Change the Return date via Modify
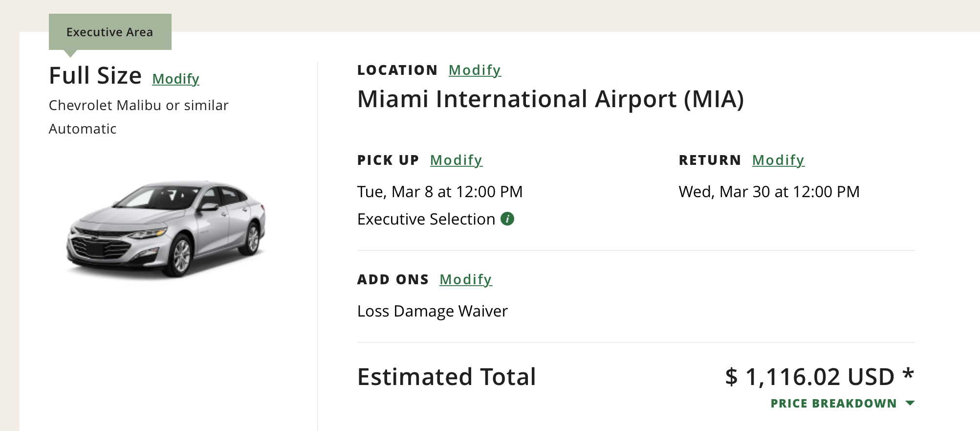This screenshot has width=980, height=431. [778, 160]
